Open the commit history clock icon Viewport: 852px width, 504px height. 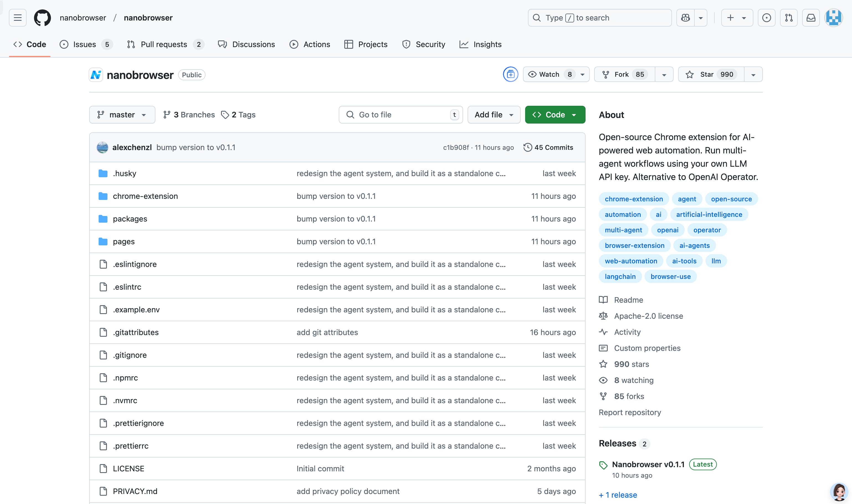528,147
